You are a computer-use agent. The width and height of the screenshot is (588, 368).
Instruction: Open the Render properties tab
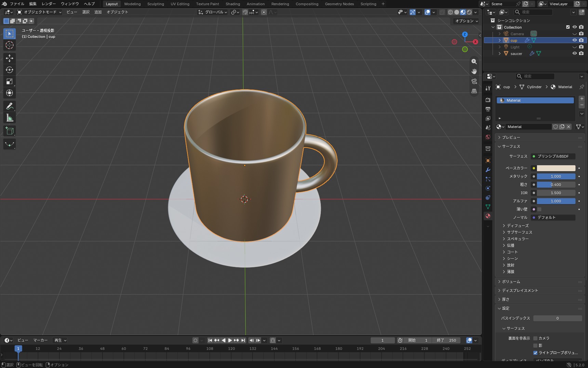(488, 100)
